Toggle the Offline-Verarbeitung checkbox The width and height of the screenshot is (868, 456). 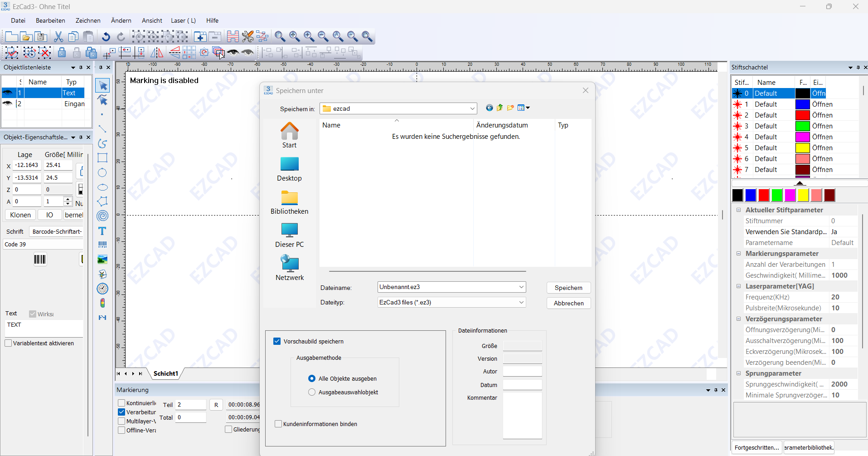pyautogui.click(x=121, y=430)
